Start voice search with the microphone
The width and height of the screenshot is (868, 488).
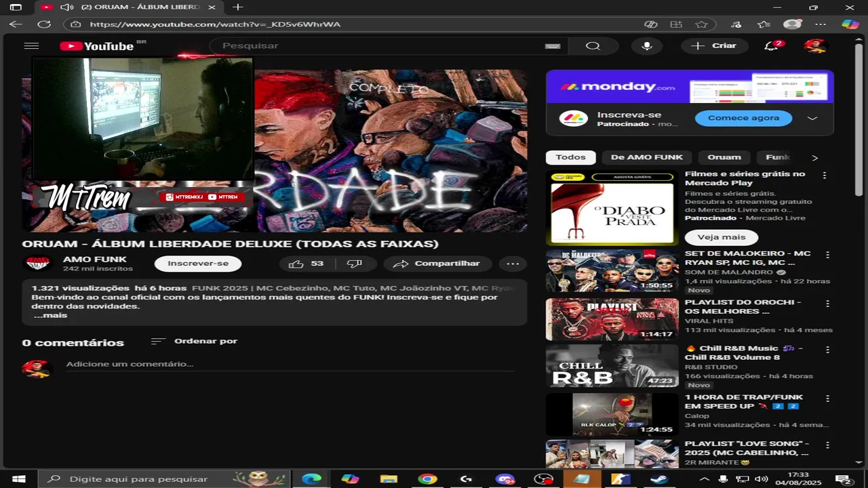point(647,45)
